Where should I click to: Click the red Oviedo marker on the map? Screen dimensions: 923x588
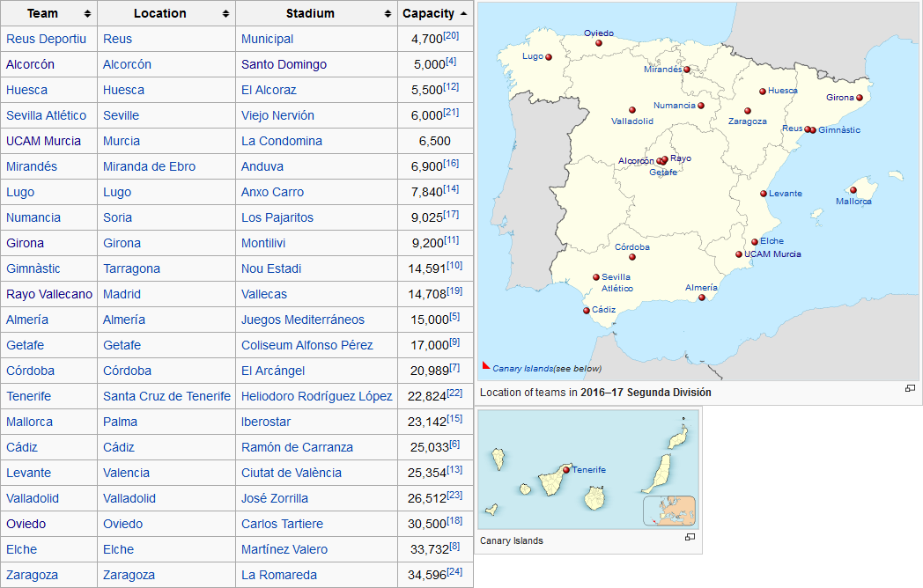point(599,43)
